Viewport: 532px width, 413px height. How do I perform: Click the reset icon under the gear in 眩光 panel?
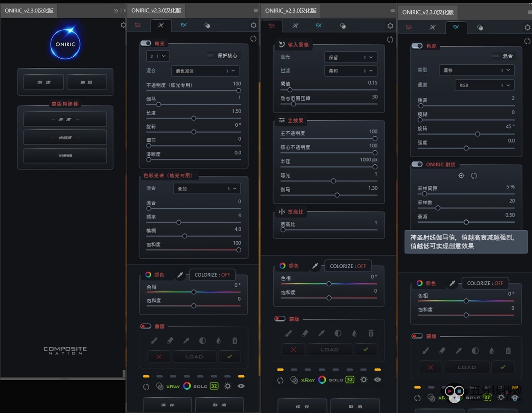tap(254, 39)
